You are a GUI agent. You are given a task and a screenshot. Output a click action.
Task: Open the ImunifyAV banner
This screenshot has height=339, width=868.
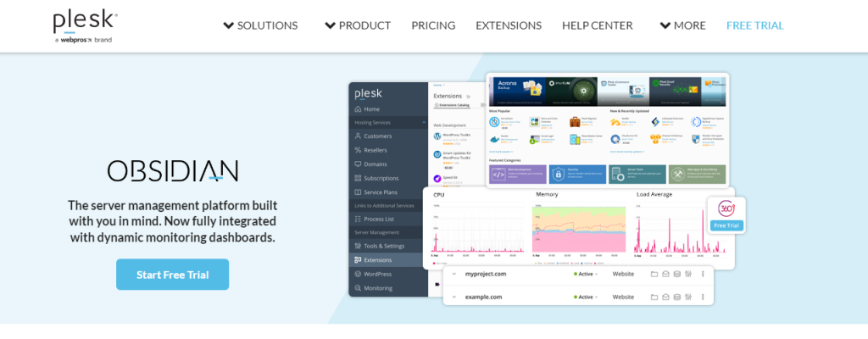click(572, 92)
